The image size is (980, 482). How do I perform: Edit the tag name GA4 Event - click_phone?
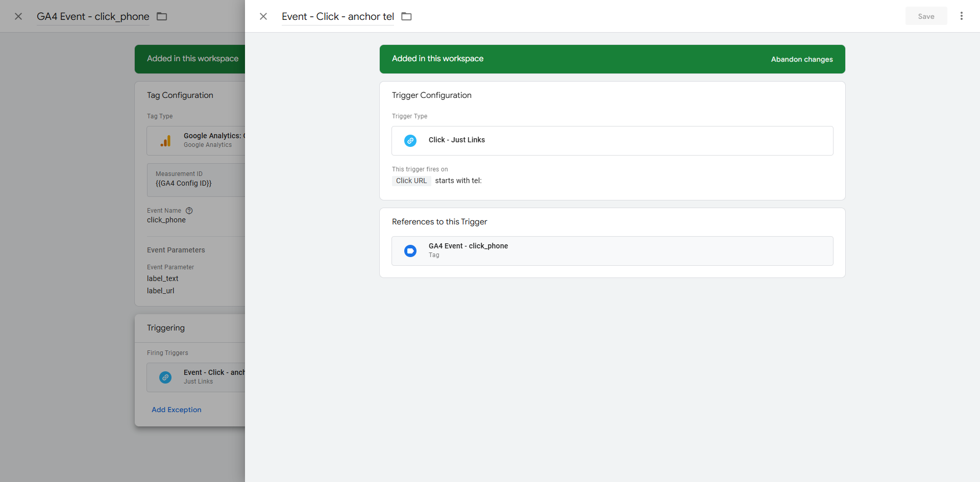(93, 16)
